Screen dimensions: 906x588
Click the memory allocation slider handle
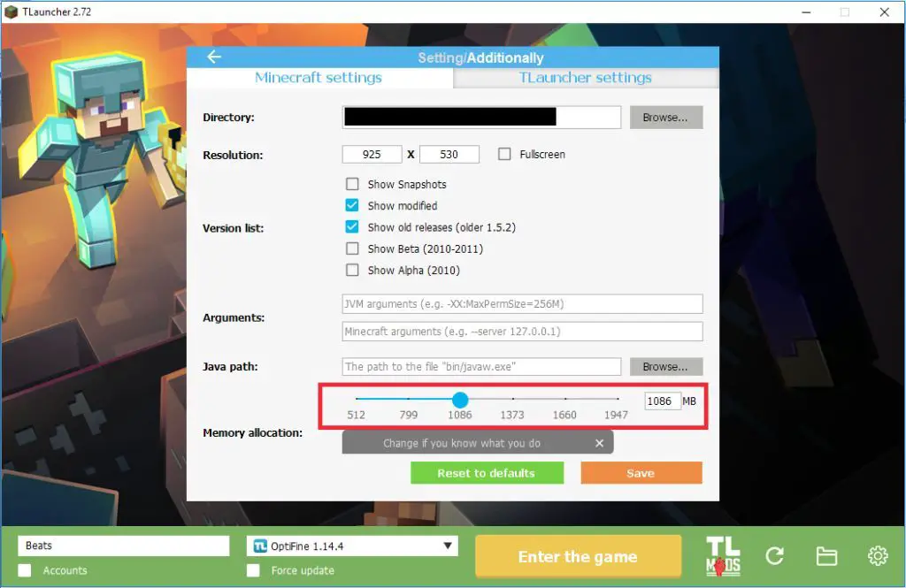(x=460, y=399)
